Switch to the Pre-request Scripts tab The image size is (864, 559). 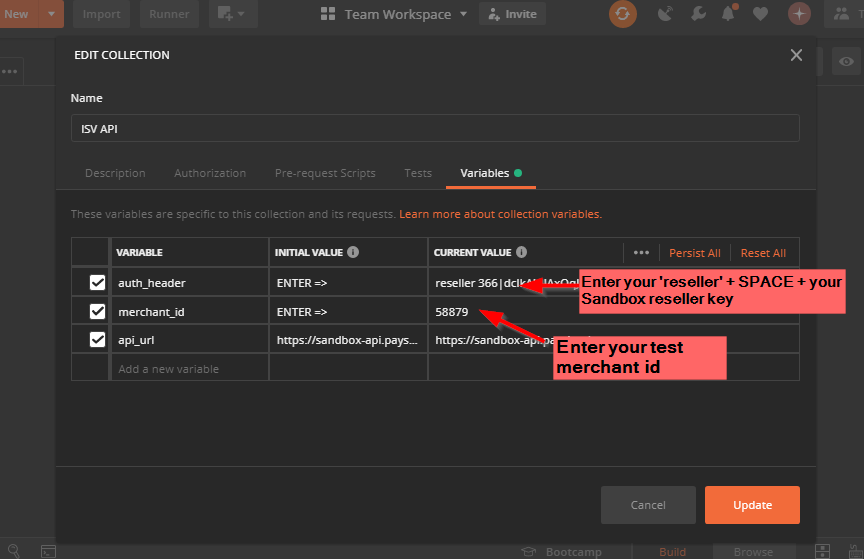[325, 173]
